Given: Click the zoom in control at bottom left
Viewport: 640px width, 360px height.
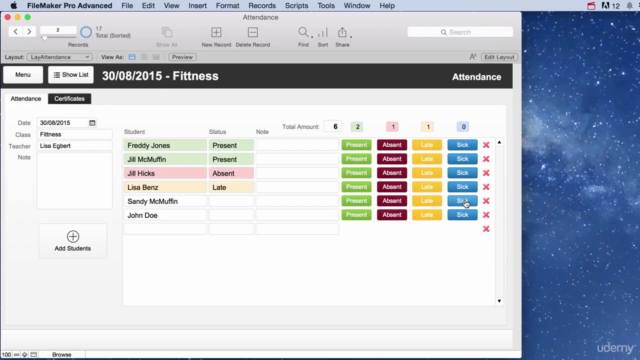Looking at the screenshot, I should 24,355.
